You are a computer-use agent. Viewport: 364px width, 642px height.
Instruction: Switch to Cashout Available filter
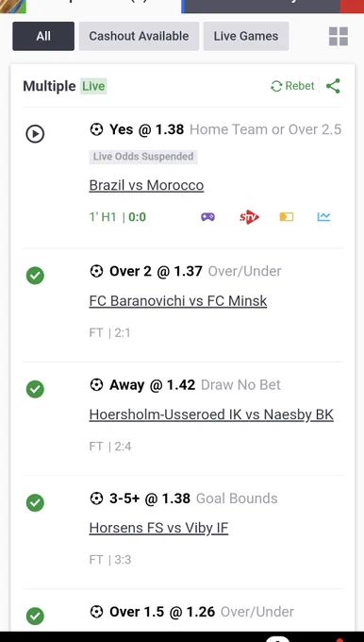pos(139,36)
